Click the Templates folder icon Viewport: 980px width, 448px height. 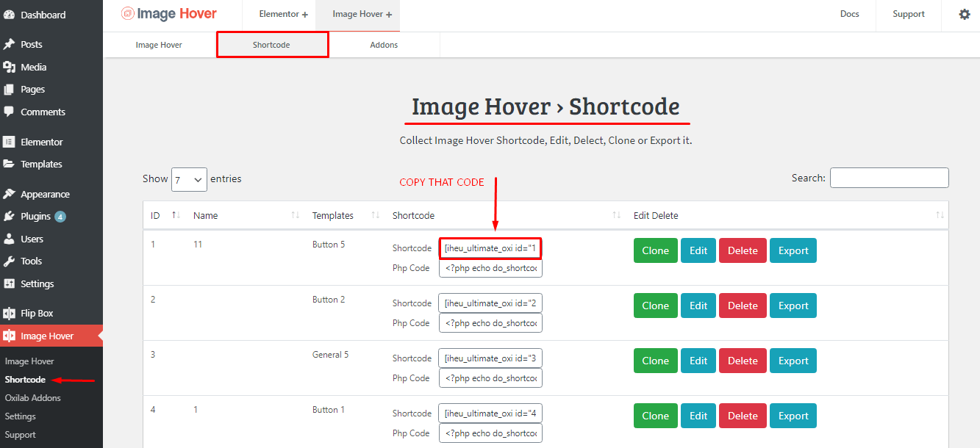coord(9,164)
